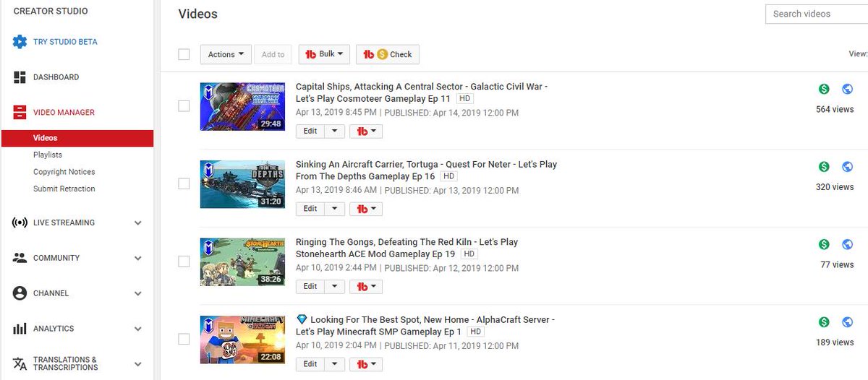
Task: Expand the Community section chevron
Action: (138, 259)
